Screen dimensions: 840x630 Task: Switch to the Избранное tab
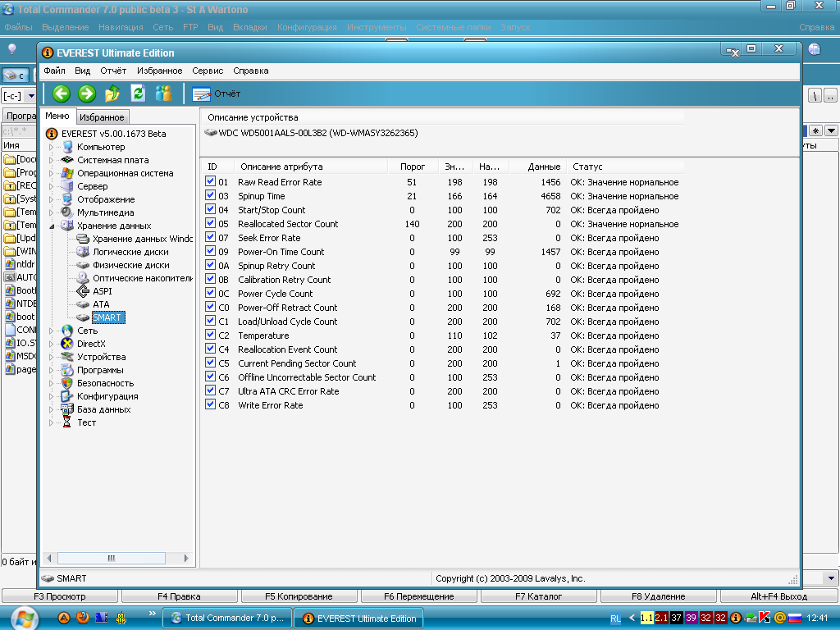coord(102,116)
